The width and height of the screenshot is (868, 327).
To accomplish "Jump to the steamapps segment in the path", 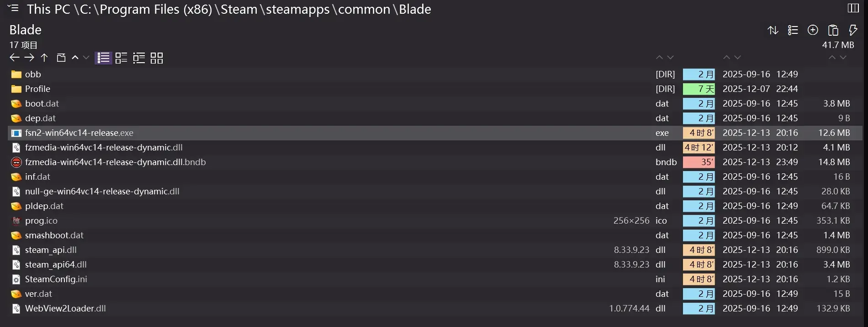I will (x=297, y=9).
